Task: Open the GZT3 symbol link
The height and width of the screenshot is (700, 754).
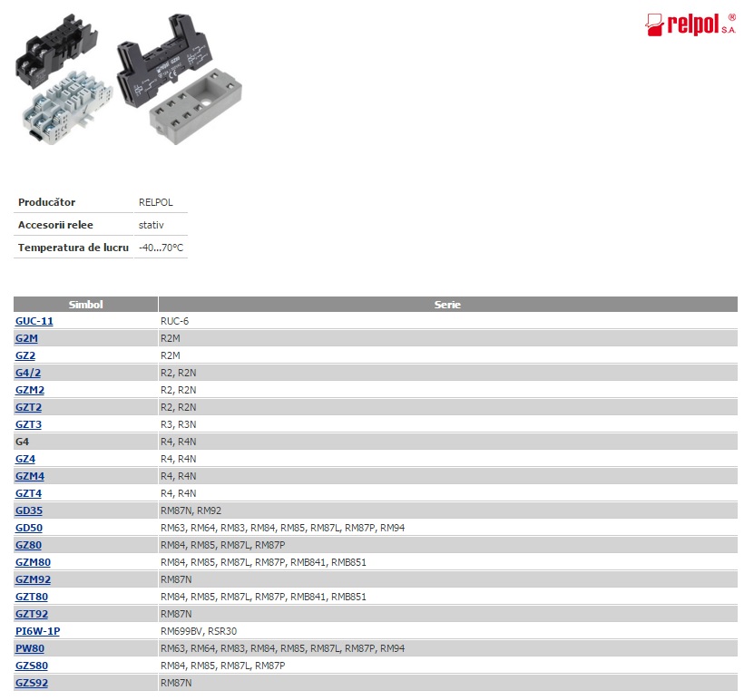Action: (28, 424)
